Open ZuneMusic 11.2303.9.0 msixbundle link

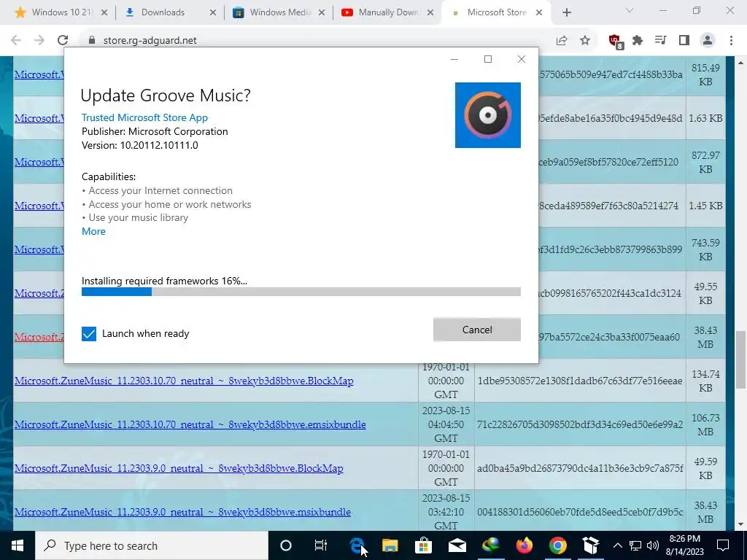[182, 512]
